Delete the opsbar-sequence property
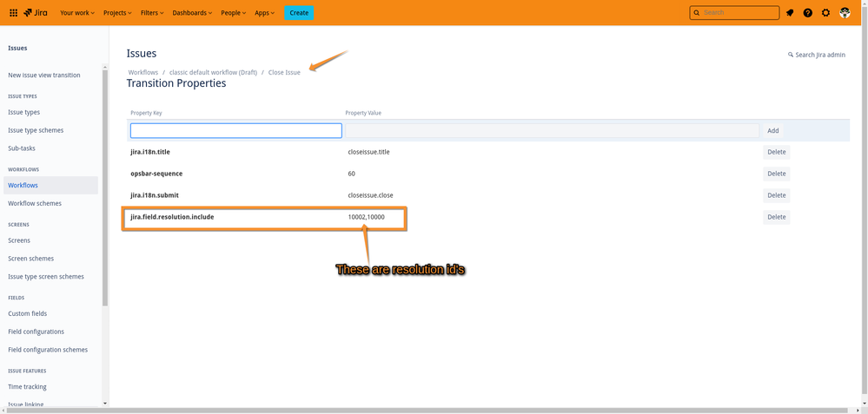Screen dimensions: 868x414 point(777,174)
